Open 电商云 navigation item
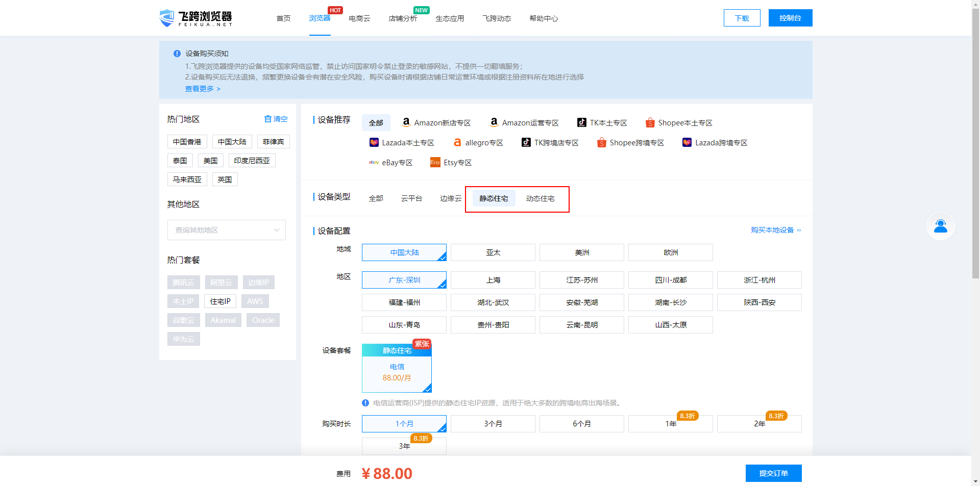This screenshot has height=486, width=980. [359, 18]
